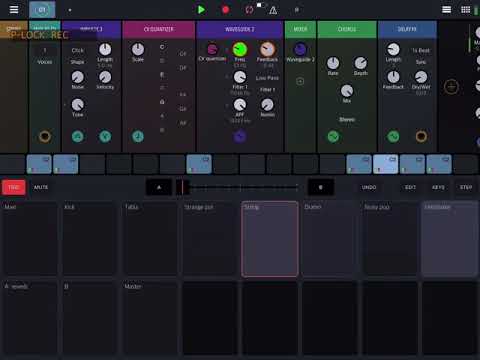This screenshot has height=360, width=480.
Task: Open the Low Pass filter type dropdown
Action: point(267,78)
